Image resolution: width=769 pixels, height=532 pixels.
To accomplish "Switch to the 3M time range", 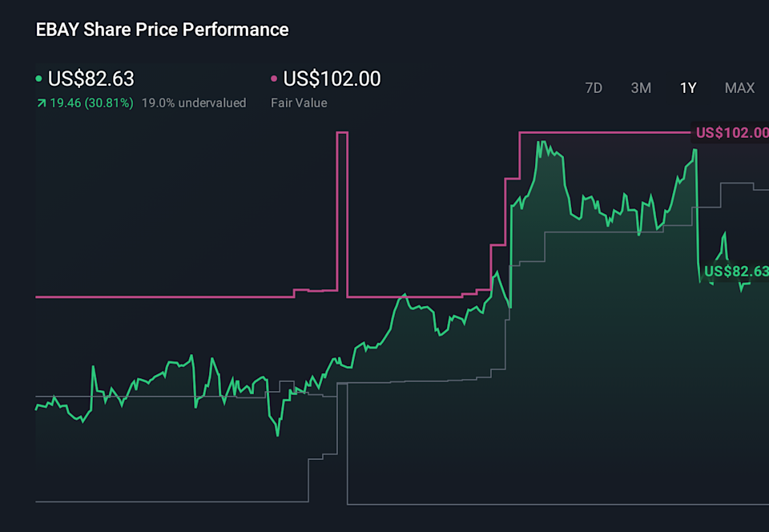I will 641,88.
